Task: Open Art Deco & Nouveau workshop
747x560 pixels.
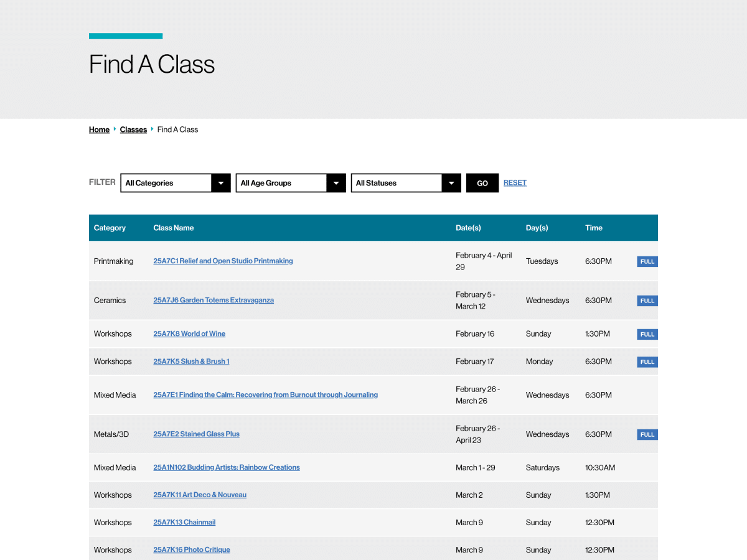Action: point(200,495)
